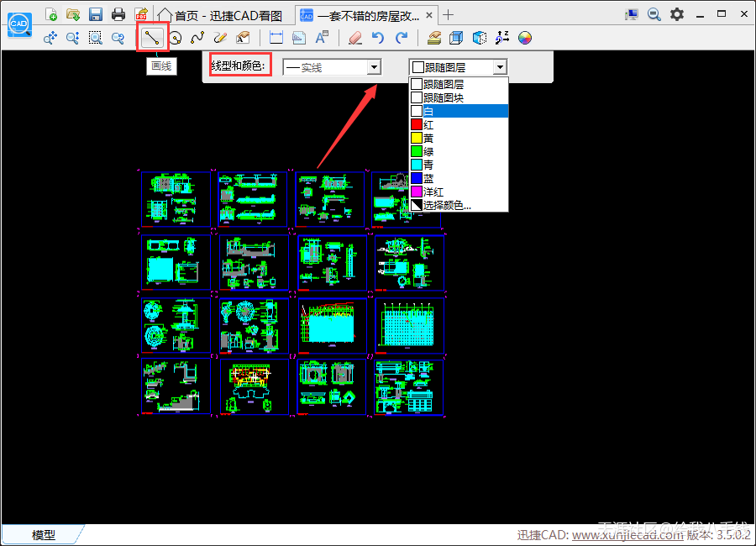Add a new tab with plus button
This screenshot has height=546, width=756.
click(448, 15)
